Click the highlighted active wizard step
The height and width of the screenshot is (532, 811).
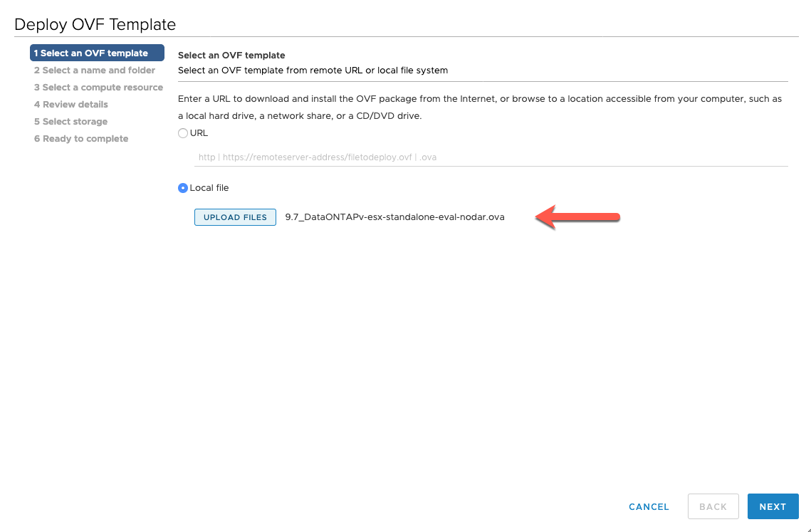(x=97, y=52)
